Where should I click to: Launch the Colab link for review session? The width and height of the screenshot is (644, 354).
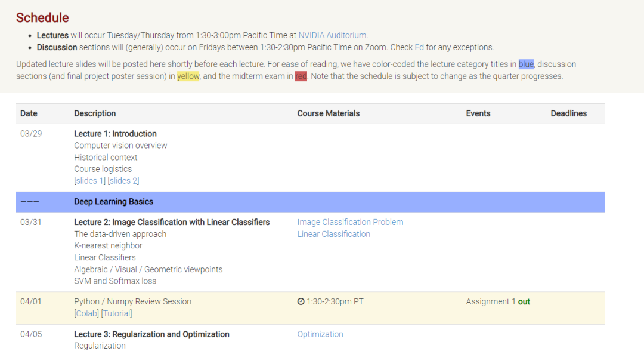click(x=86, y=313)
